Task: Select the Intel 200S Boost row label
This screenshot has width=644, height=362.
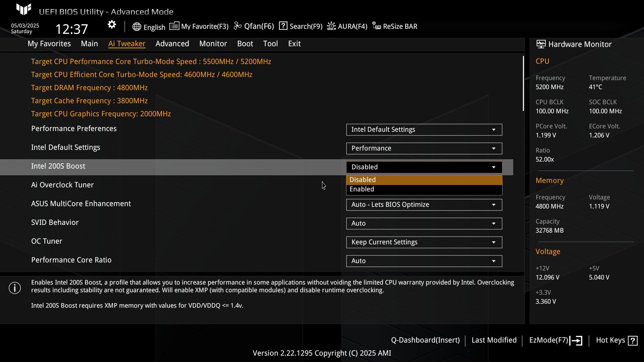Action: (58, 166)
